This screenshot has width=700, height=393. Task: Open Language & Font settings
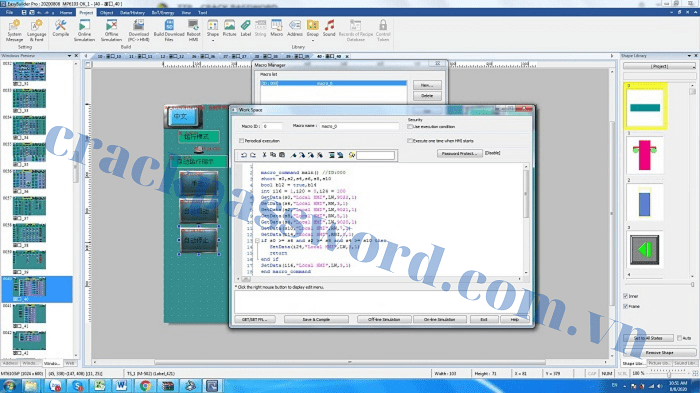(37, 30)
